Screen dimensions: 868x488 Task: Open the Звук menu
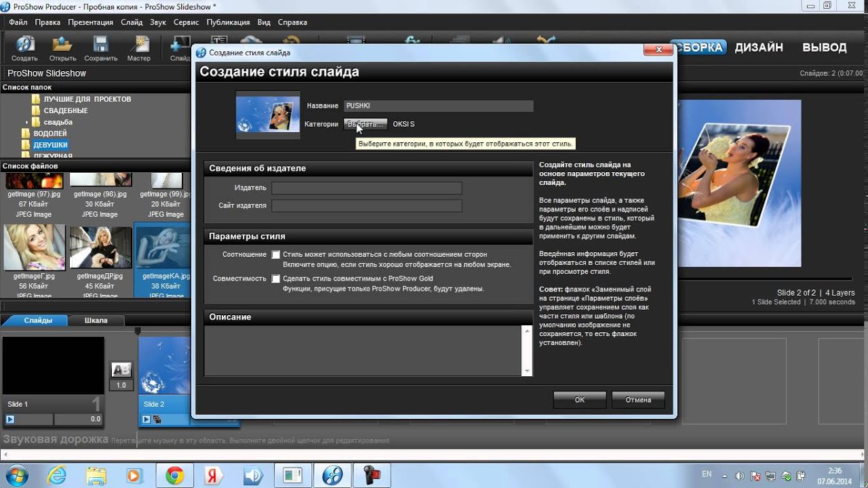click(158, 22)
